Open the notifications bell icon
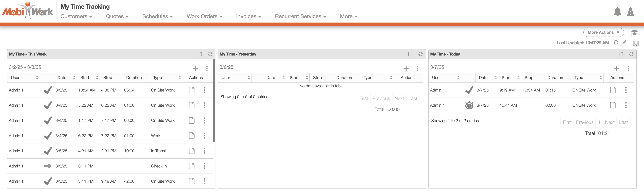Image resolution: width=644 pixels, height=194 pixels. coord(617,12)
